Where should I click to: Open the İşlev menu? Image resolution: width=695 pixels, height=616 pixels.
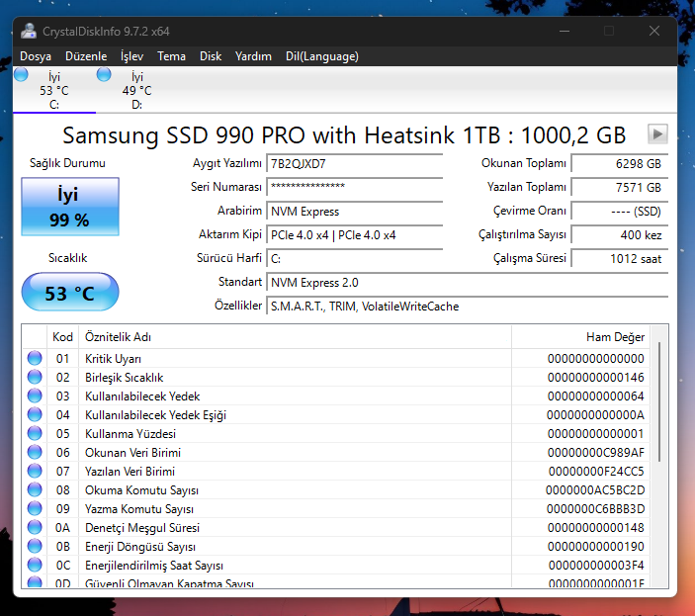point(132,56)
